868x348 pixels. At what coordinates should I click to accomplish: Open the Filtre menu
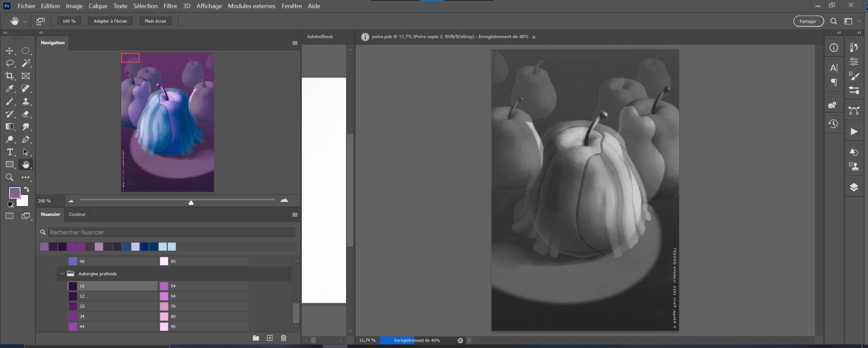(x=170, y=6)
